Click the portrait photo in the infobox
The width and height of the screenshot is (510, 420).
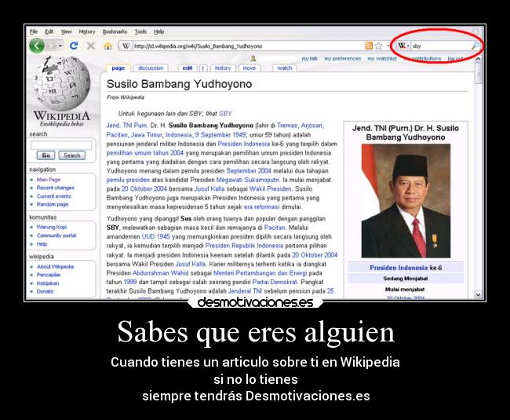[x=406, y=201]
